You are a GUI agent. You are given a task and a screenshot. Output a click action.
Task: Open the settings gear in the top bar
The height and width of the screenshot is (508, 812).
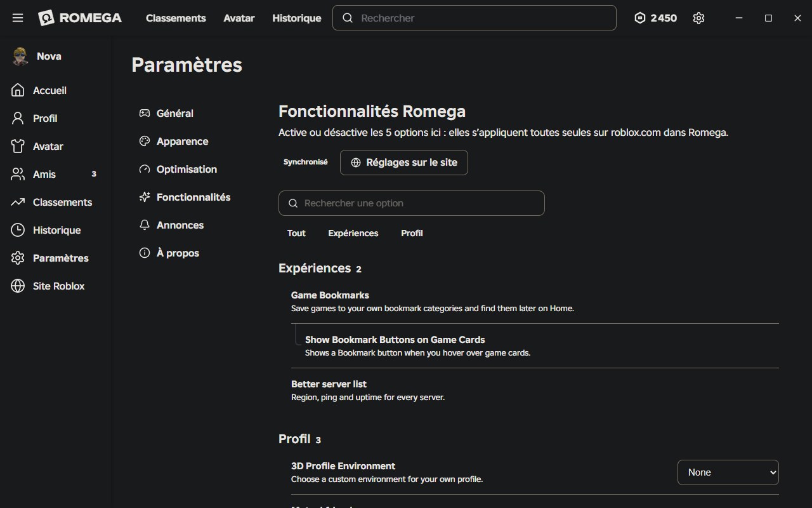tap(698, 18)
